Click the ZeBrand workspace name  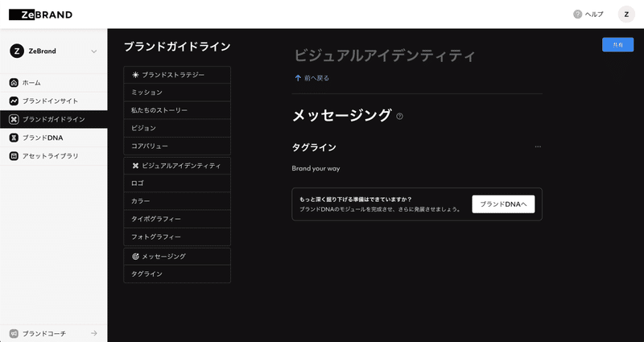point(43,52)
